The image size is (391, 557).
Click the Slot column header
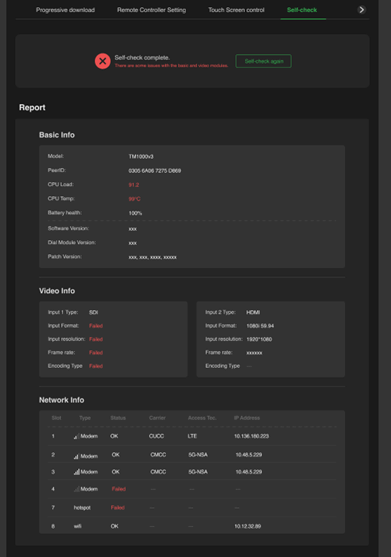coord(56,418)
